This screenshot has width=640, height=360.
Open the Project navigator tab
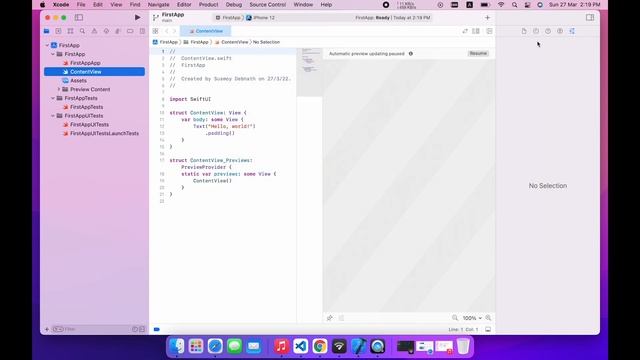[x=47, y=31]
